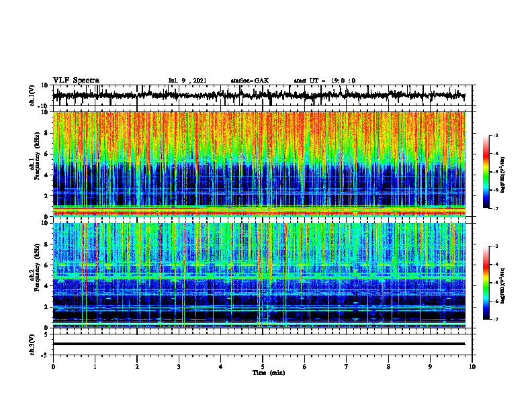
Task: Click the time axis tick label "5"
Action: [263, 367]
